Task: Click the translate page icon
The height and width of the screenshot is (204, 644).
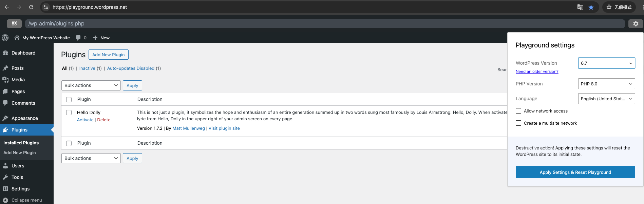Action: click(580, 7)
